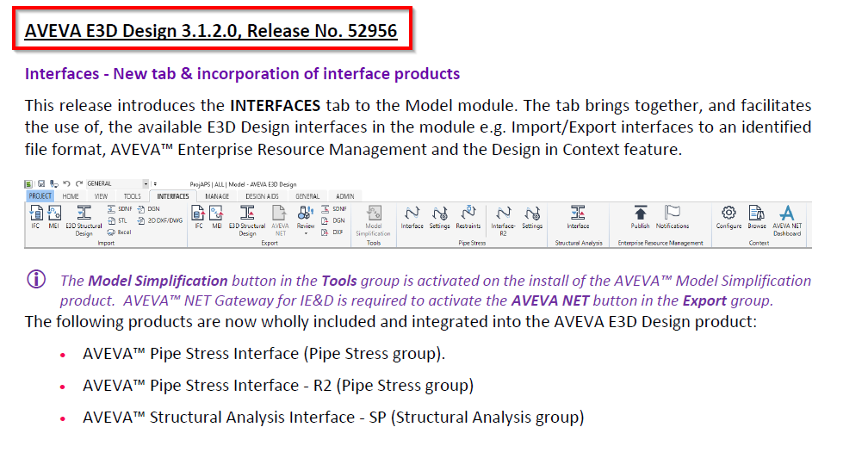Screen dimensions: 868x452
Task: Select Import STL option
Action: pos(117,220)
